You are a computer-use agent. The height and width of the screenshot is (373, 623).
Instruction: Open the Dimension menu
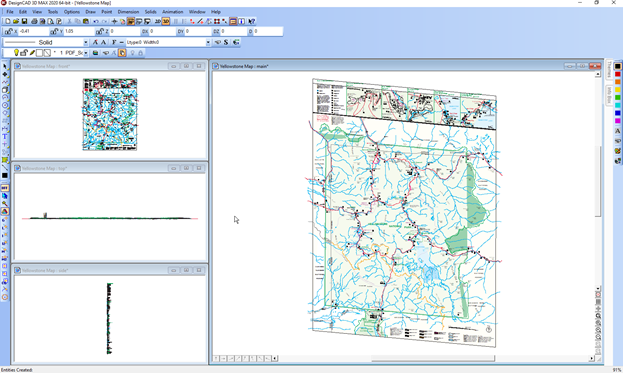point(128,12)
